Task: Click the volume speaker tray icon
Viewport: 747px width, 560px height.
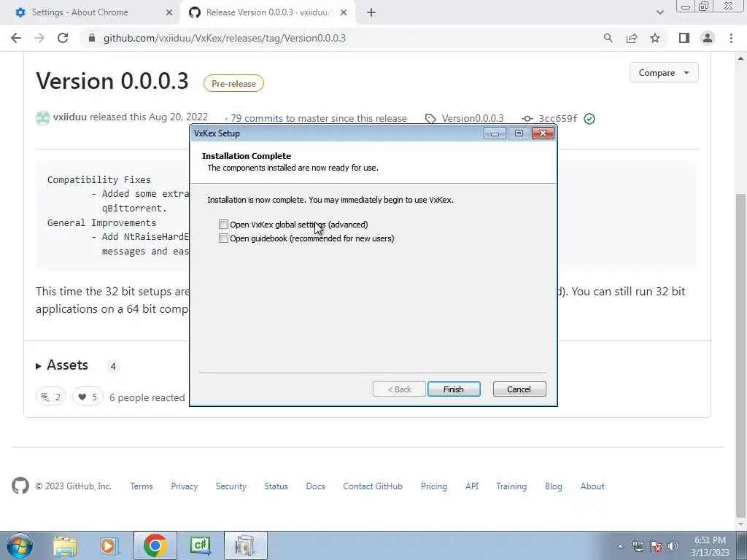Action: point(673,546)
